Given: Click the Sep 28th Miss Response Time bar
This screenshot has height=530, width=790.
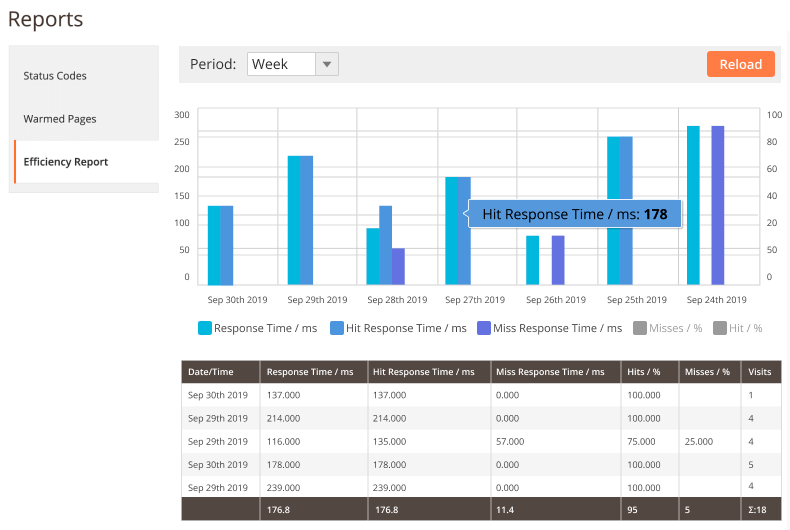Looking at the screenshot, I should pyautogui.click(x=398, y=266).
